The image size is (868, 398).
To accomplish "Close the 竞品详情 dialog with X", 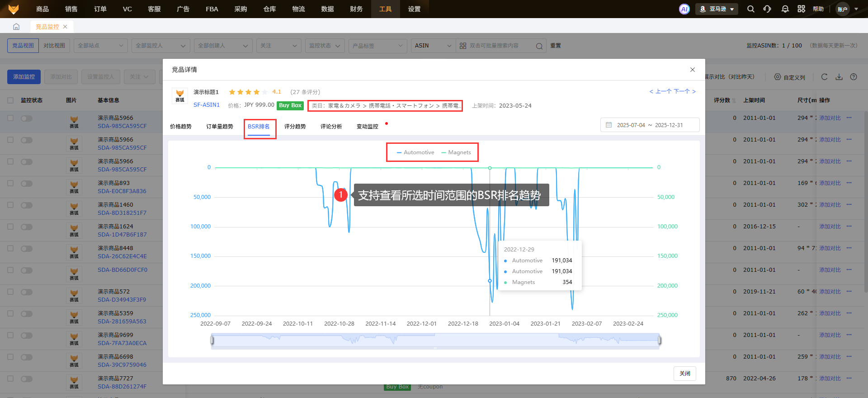I will pos(693,70).
